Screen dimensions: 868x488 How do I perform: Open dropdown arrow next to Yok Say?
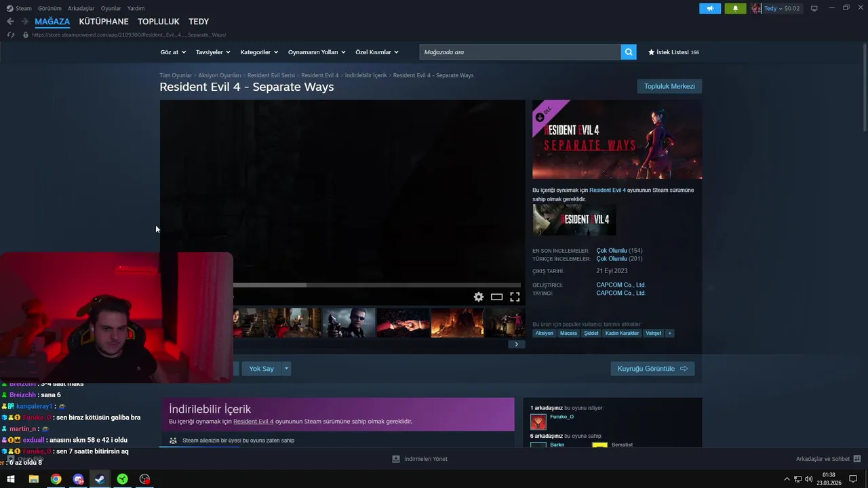coord(286,369)
